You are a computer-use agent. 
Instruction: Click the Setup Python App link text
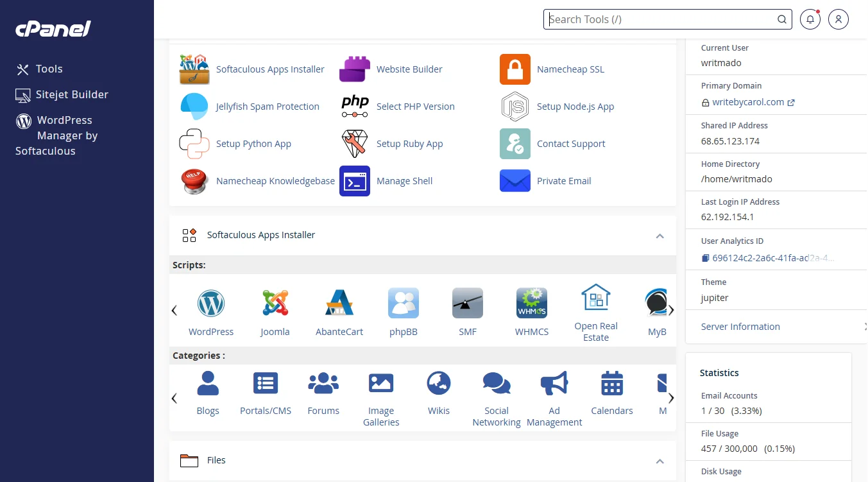point(253,144)
